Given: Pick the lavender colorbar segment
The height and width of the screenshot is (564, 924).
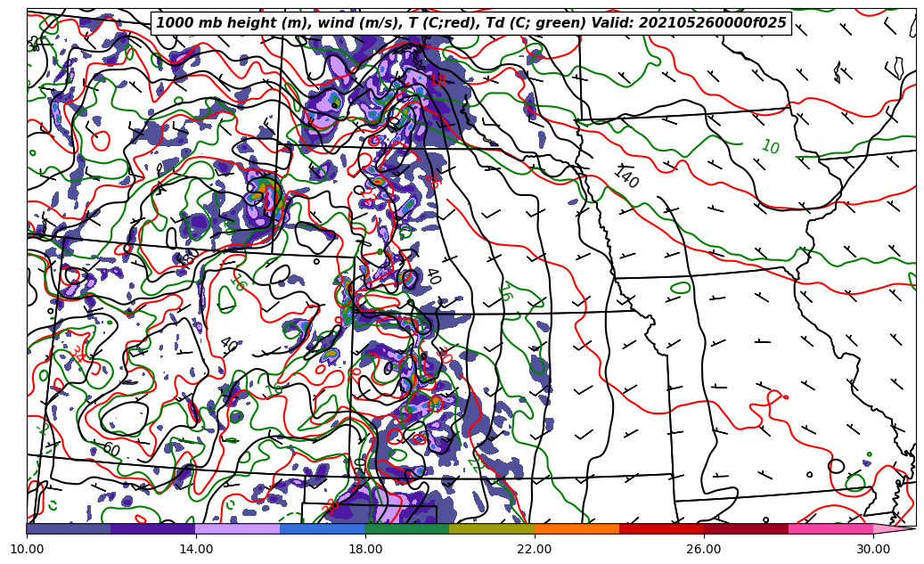Looking at the screenshot, I should point(238,528).
